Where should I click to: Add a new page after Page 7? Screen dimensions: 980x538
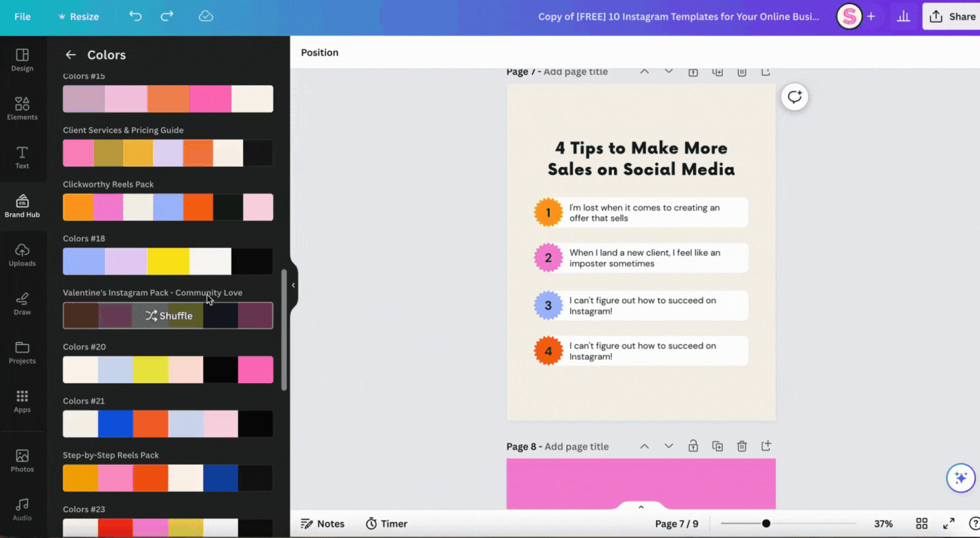766,72
